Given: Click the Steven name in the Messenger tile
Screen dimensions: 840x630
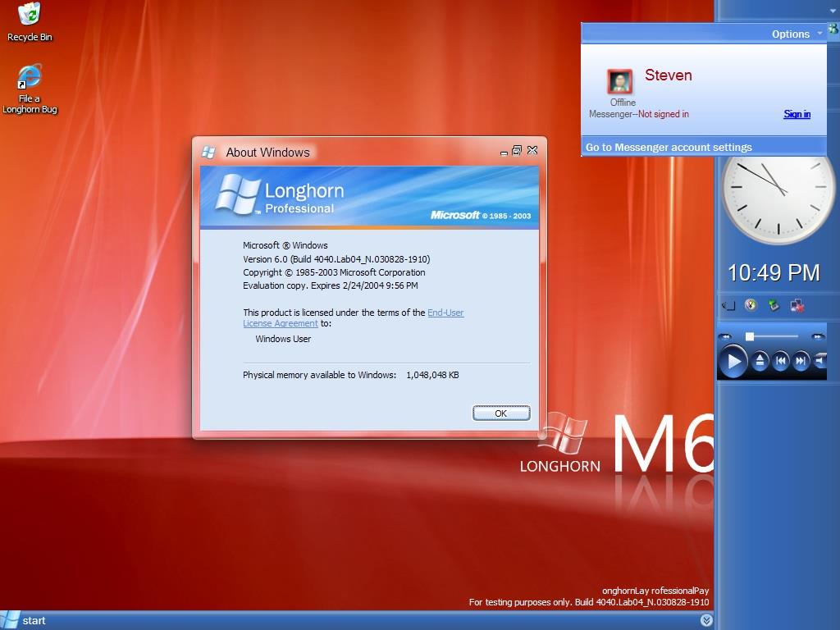Looking at the screenshot, I should (668, 75).
